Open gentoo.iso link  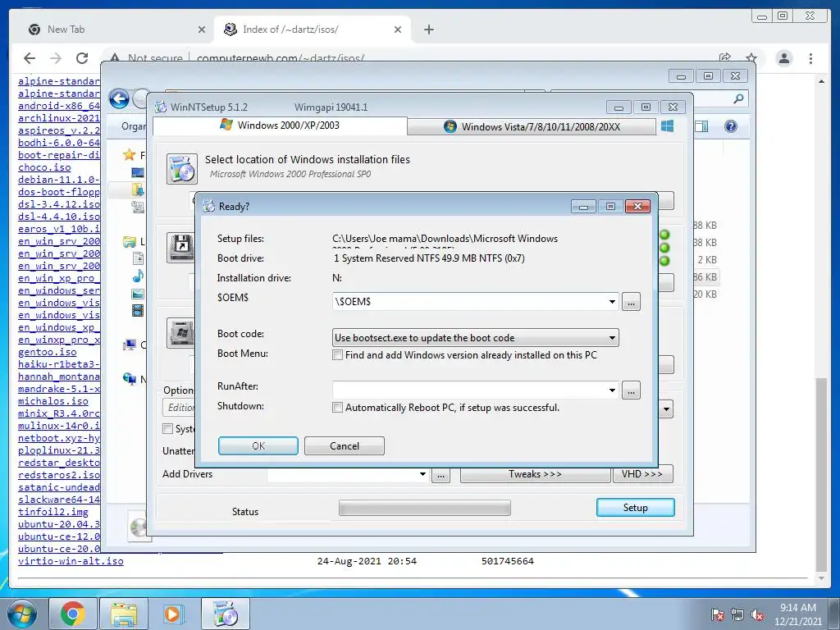[x=47, y=352]
